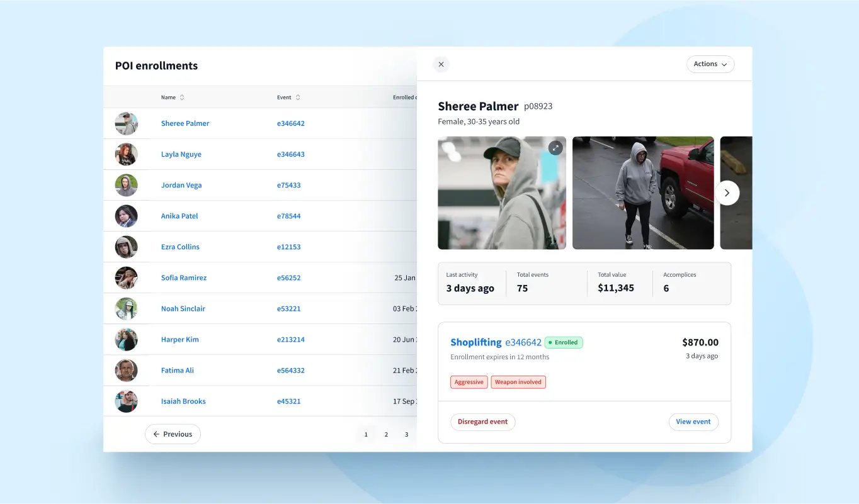
Task: Open the Harper Kim name link
Action: (x=180, y=339)
